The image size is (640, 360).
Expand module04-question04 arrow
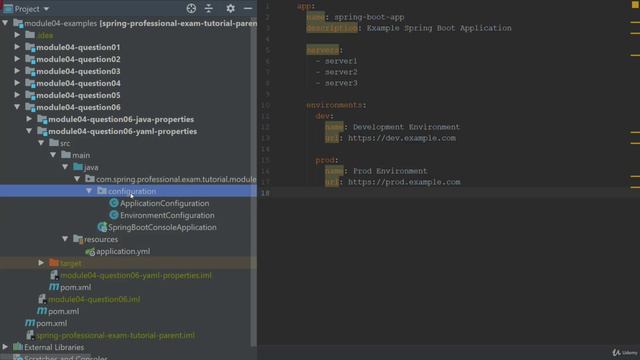[x=17, y=83]
